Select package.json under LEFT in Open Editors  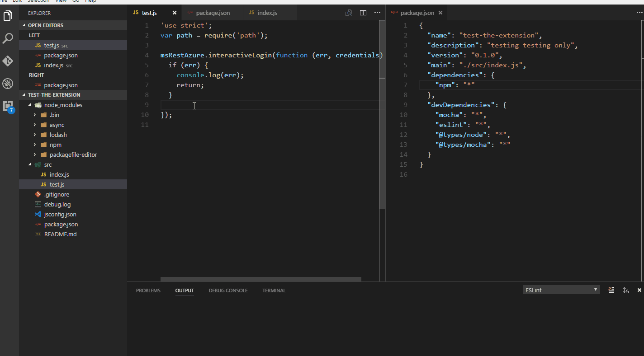73,55
